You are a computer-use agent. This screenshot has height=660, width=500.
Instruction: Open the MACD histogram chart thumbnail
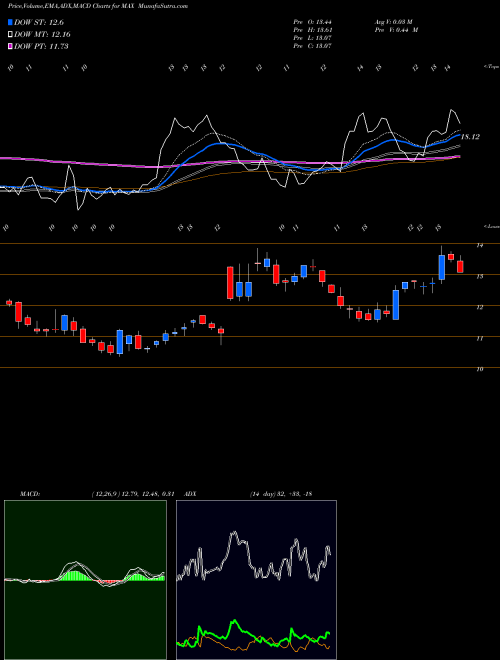(85, 580)
